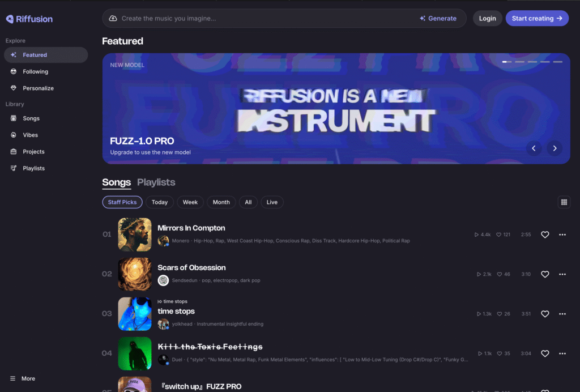Select the Staff Picks filter
Viewport: 580px width, 392px height.
click(122, 202)
